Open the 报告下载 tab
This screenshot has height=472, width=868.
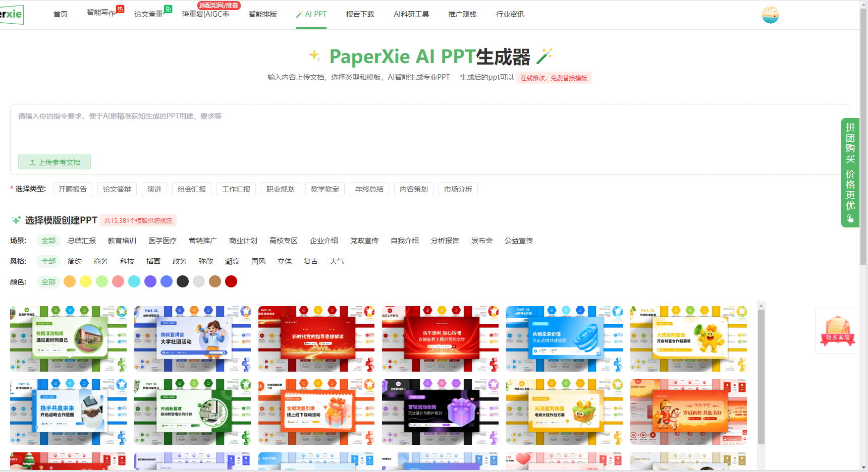point(360,14)
